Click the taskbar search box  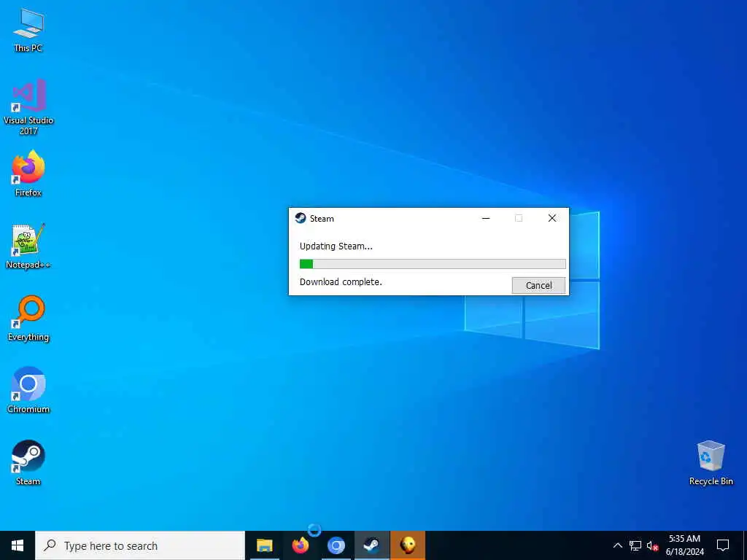tap(140, 545)
